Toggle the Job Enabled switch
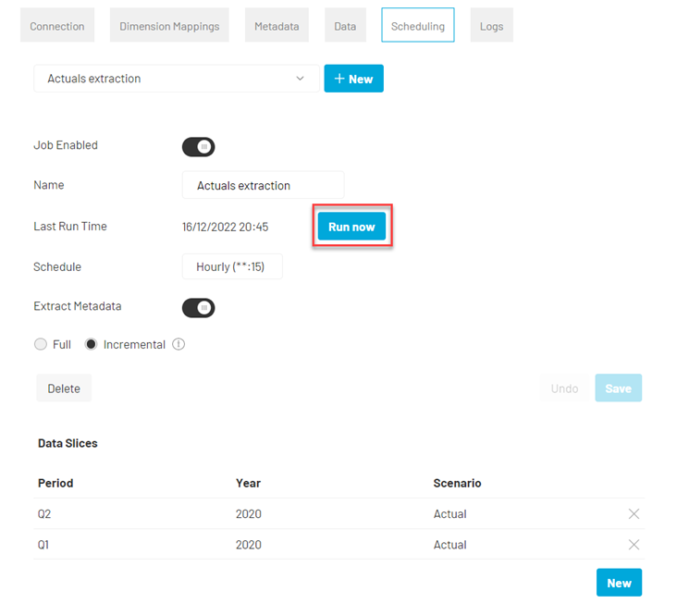Viewport: 689px width, 616px height. pos(199,147)
